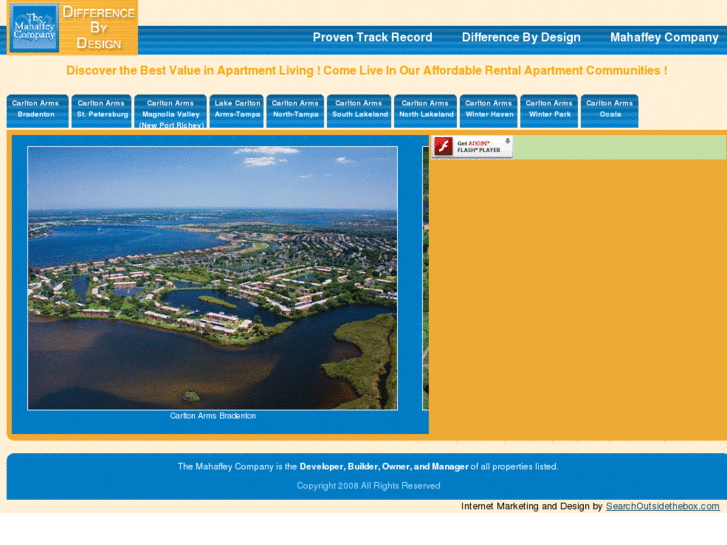Click the red Flash logo icon
The image size is (727, 545).
pos(443,147)
